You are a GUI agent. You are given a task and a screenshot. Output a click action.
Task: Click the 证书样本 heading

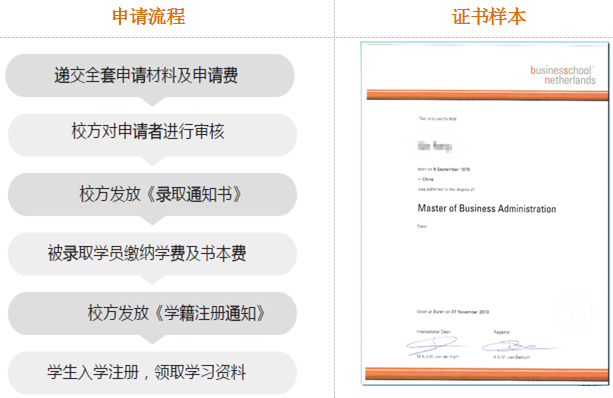[x=489, y=17]
